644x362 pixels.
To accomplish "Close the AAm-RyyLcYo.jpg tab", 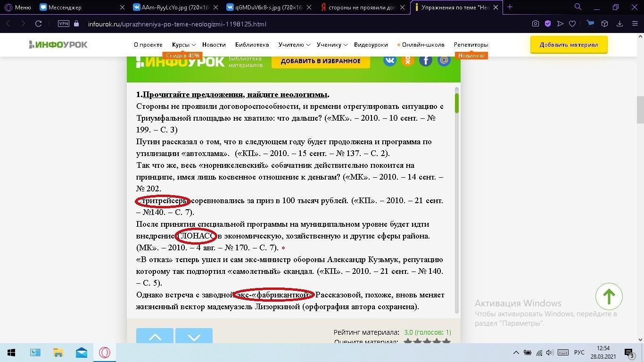I will [x=215, y=7].
